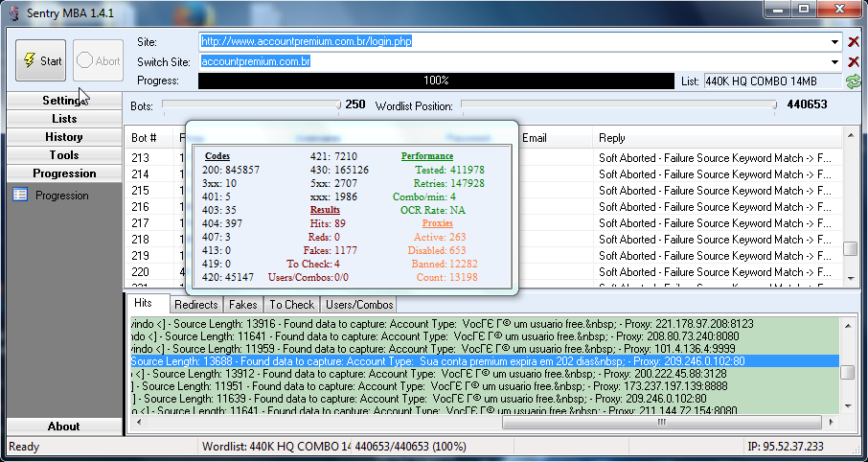Click the Sentry MBA title bar icon
Viewport: 868px width, 462px height.
pos(14,13)
